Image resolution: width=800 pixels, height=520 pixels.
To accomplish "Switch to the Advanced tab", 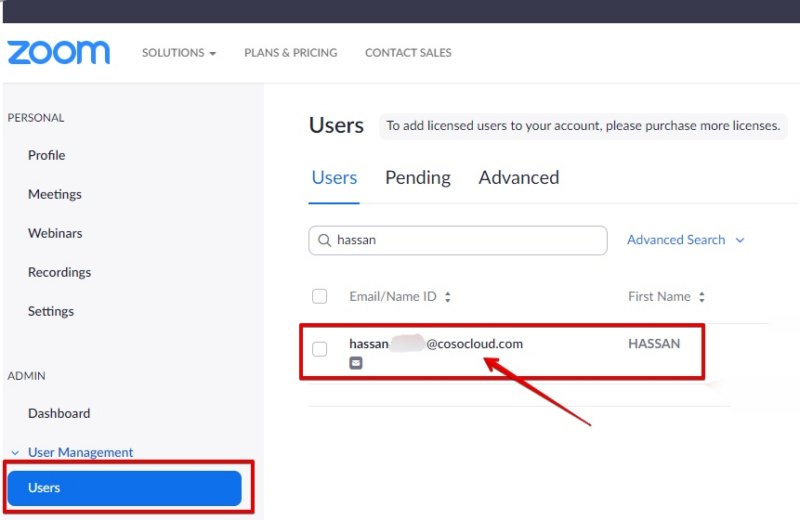I will [x=519, y=178].
